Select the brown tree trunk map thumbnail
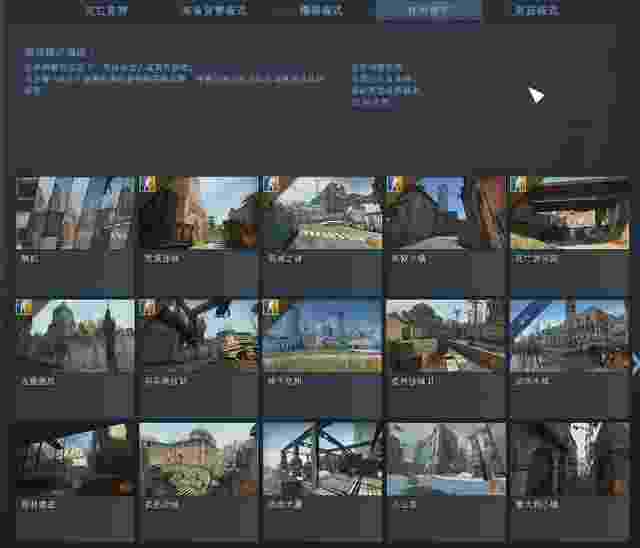The width and height of the screenshot is (640, 548). pyautogui.click(x=198, y=213)
